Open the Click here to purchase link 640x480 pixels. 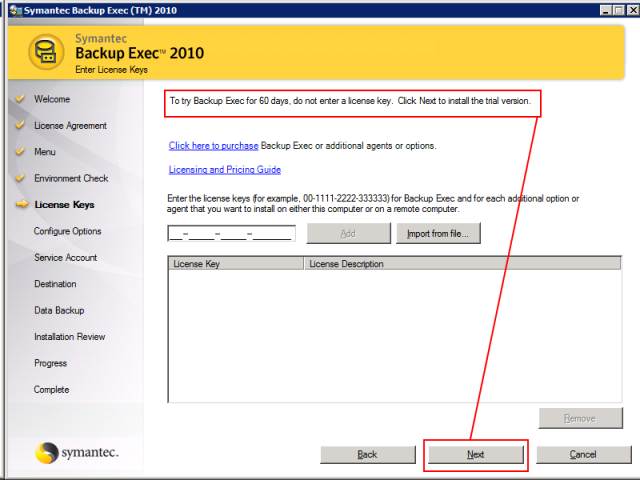coord(213,146)
